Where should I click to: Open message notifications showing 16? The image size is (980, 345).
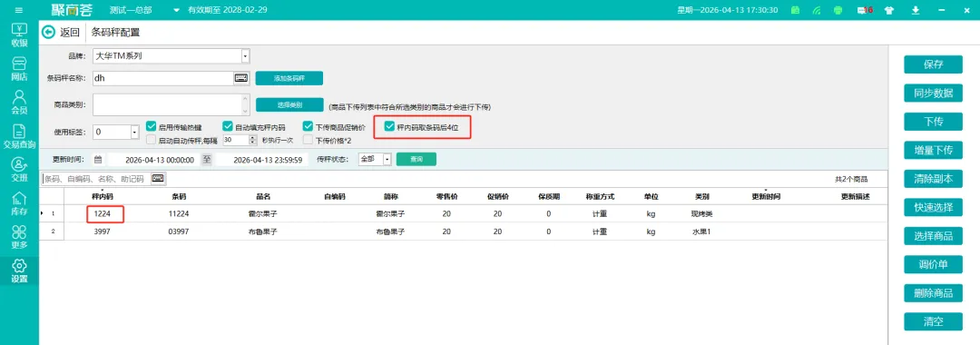(x=865, y=11)
